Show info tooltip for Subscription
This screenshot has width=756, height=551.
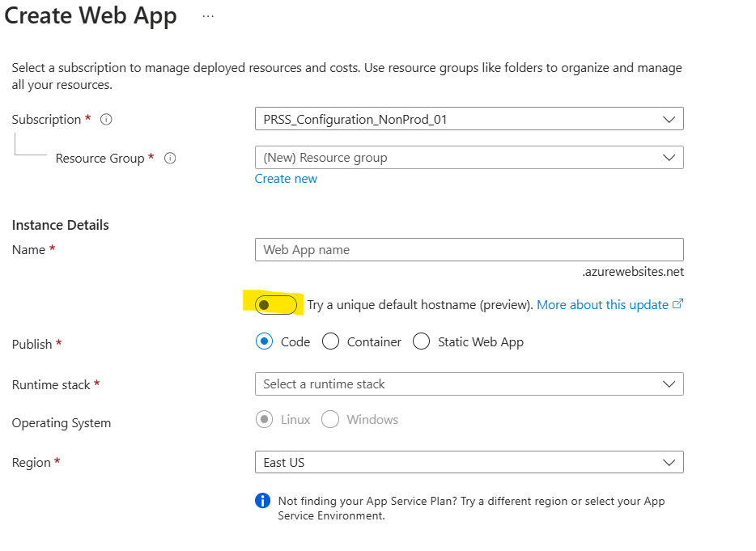pos(106,119)
